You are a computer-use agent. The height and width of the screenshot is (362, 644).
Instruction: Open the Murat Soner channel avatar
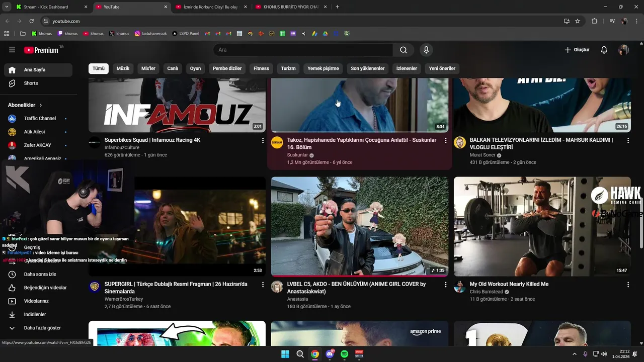point(460,142)
